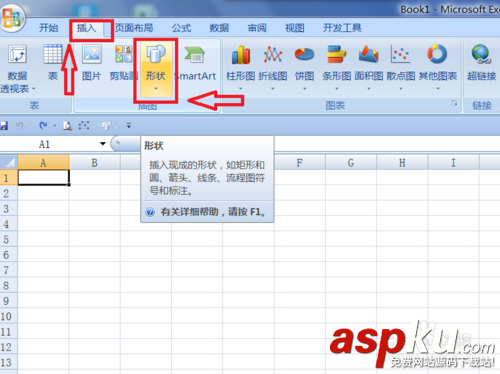Expand the line chart dropdown arrow
This screenshot has width=500, height=374.
pos(272,89)
